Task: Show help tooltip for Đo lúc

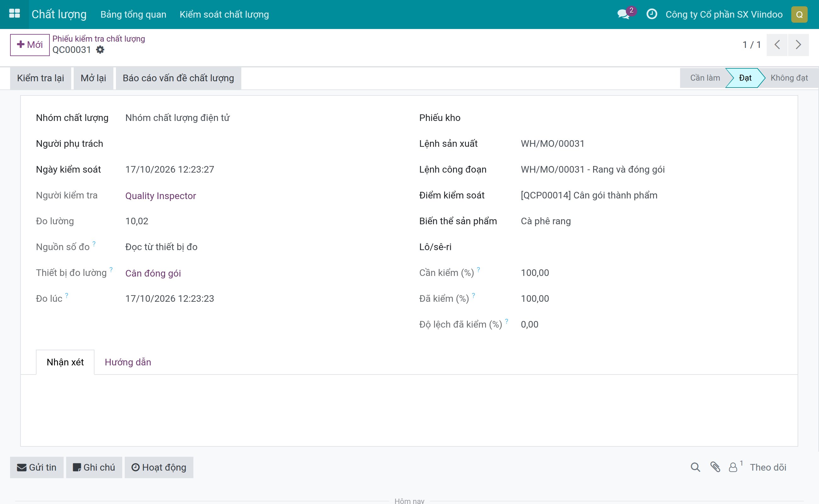Action: pyautogui.click(x=67, y=295)
